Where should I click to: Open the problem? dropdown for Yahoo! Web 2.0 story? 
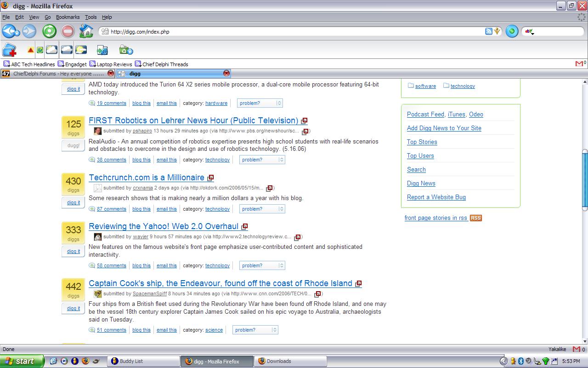pyautogui.click(x=262, y=265)
